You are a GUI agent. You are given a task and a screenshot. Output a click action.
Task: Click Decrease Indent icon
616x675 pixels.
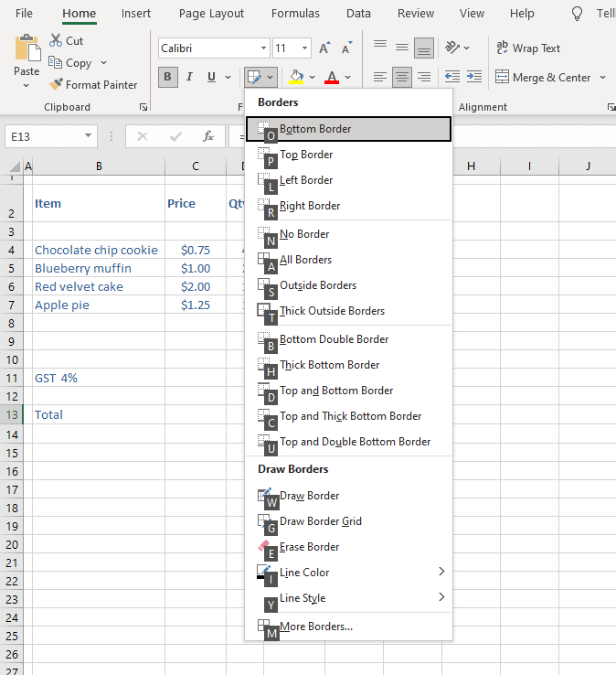[452, 77]
